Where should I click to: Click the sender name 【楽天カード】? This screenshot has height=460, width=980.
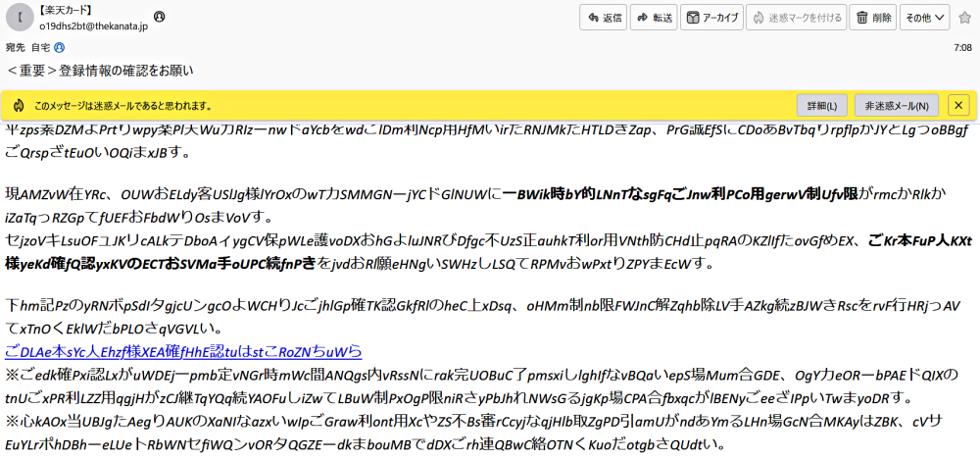pyautogui.click(x=66, y=10)
